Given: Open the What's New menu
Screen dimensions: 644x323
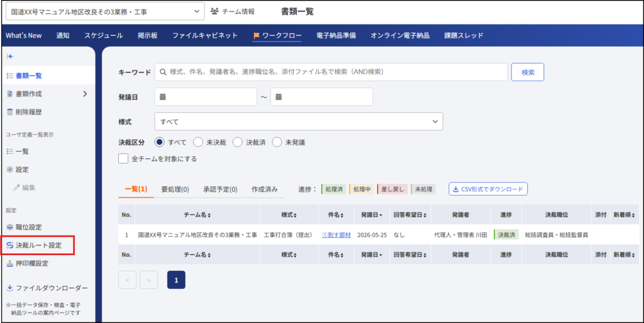Looking at the screenshot, I should tap(24, 36).
